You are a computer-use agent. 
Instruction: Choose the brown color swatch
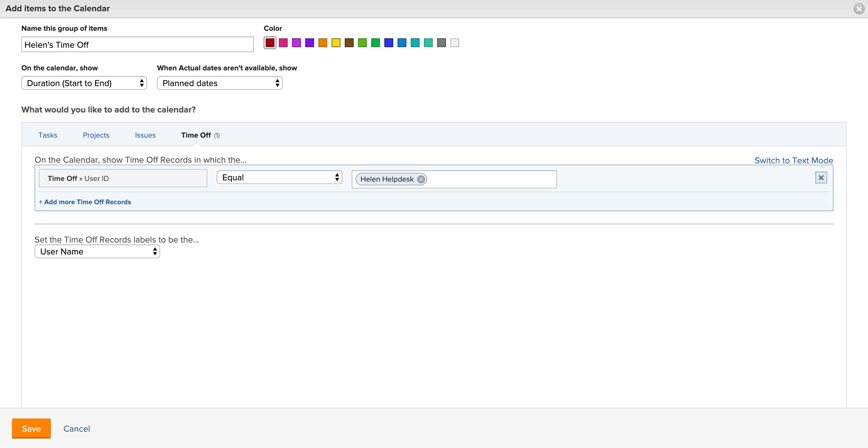(x=349, y=43)
